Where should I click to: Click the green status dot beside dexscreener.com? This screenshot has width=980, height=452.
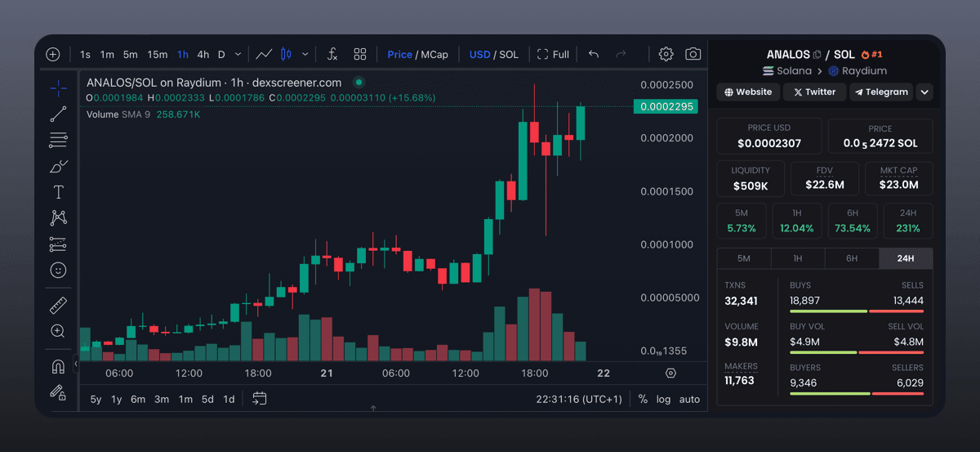359,83
